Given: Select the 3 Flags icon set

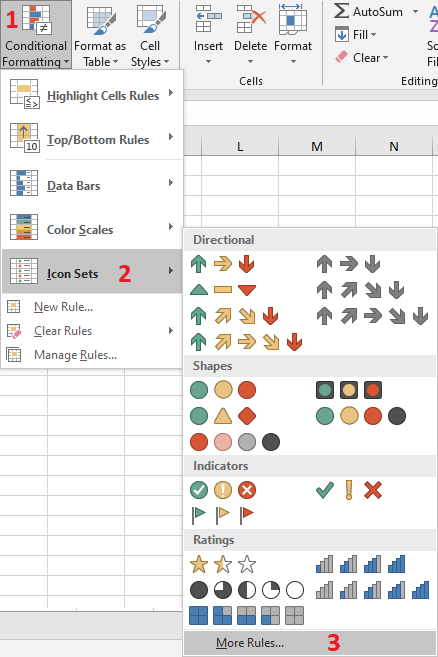Looking at the screenshot, I should 223,515.
